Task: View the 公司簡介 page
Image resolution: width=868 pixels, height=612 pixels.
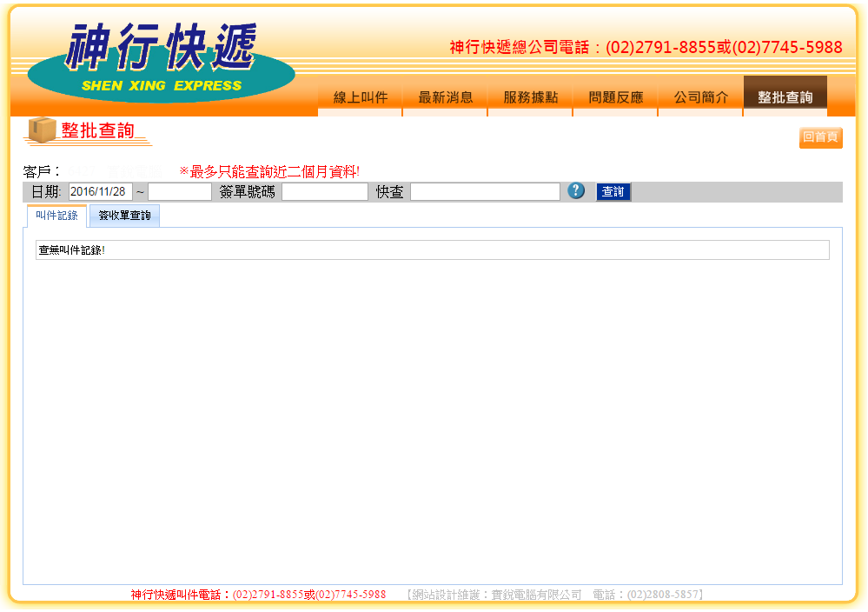Action: 700,97
